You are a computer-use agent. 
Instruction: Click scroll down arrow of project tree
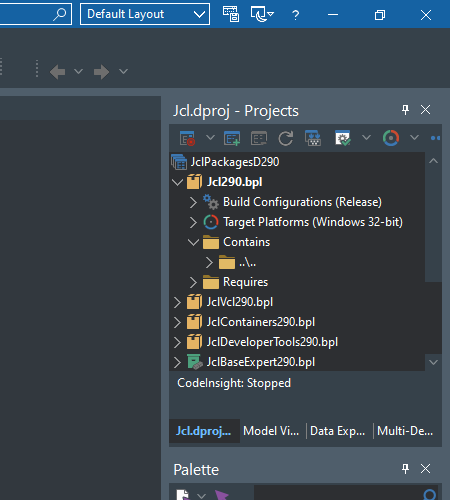[x=433, y=362]
